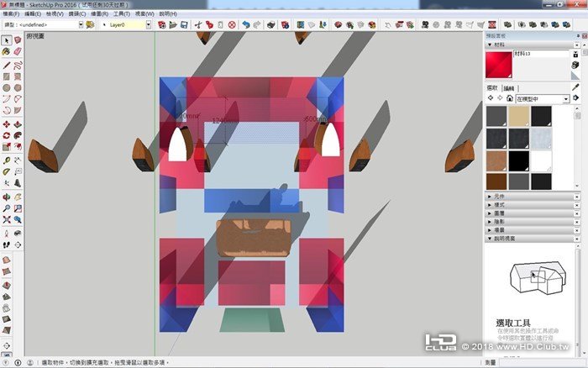Activate the Line pencil tool
This screenshot has height=368, width=588.
click(x=7, y=66)
